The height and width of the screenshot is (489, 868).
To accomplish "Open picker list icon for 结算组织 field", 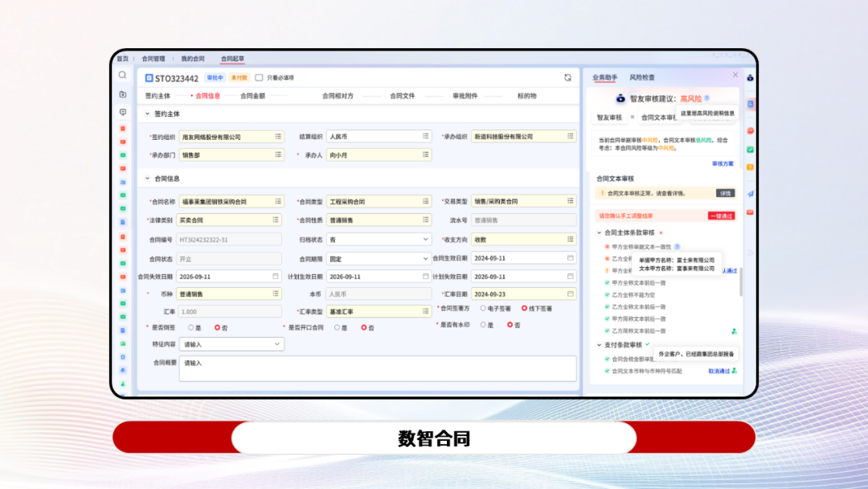I will [x=425, y=136].
